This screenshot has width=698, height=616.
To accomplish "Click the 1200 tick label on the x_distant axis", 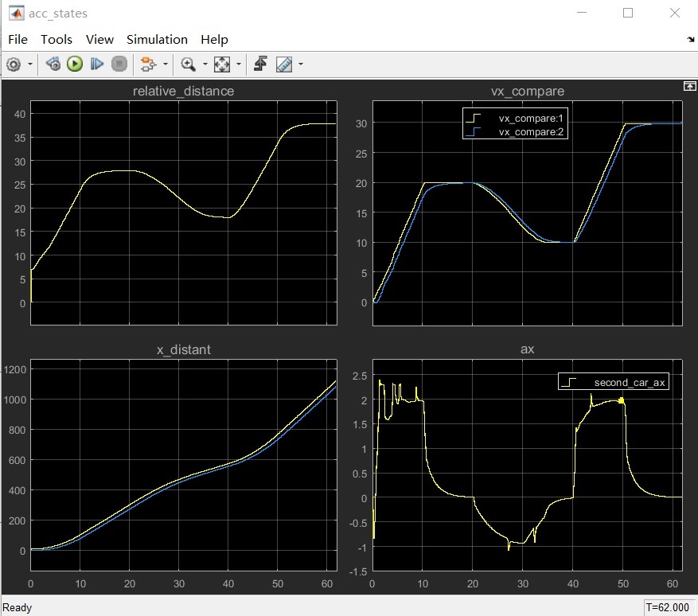I will point(15,369).
